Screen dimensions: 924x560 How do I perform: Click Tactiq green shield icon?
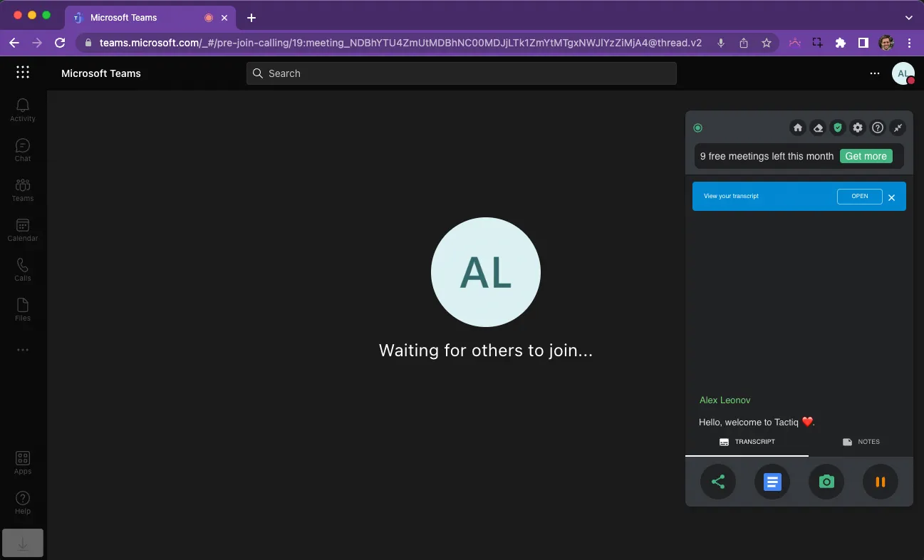click(x=838, y=128)
